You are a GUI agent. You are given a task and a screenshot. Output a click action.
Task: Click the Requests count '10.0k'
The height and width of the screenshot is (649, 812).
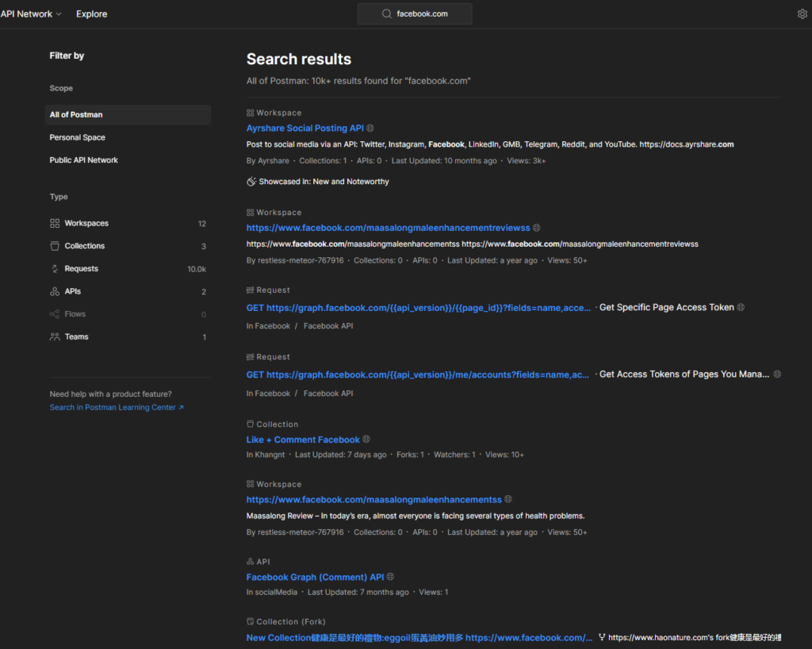click(197, 269)
